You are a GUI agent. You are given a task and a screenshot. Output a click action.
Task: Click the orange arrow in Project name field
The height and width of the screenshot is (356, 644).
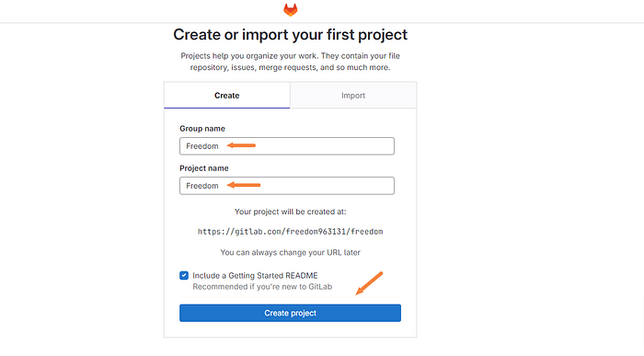(x=244, y=185)
